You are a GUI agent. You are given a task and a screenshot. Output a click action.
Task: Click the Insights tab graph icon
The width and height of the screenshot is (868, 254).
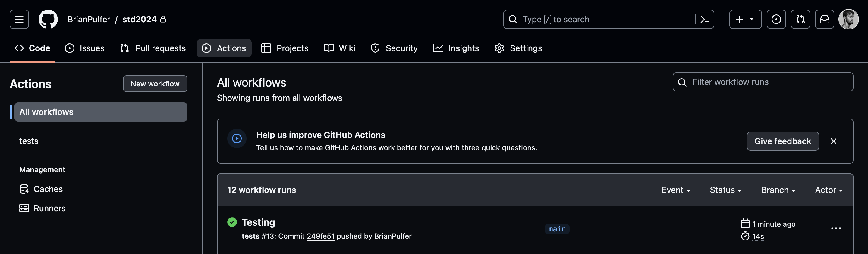(x=438, y=48)
